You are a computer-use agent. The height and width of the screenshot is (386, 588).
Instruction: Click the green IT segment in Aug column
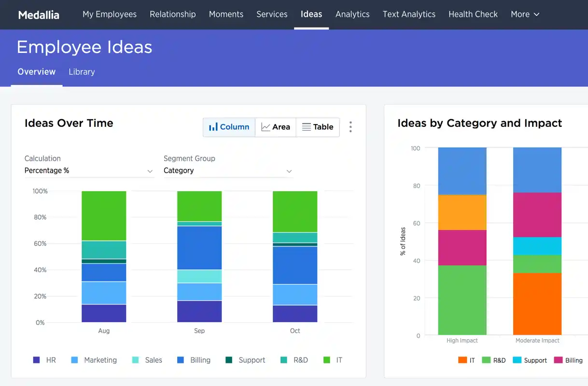pyautogui.click(x=104, y=216)
